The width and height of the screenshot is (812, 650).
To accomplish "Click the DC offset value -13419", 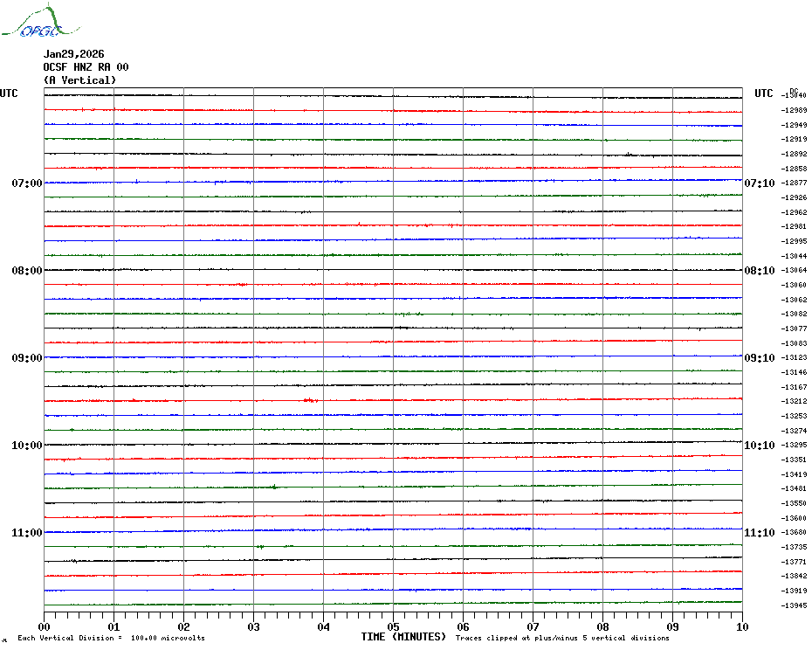I will [794, 474].
